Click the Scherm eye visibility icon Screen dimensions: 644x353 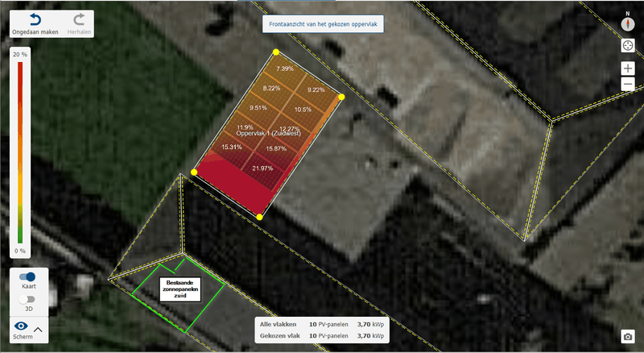click(x=21, y=326)
